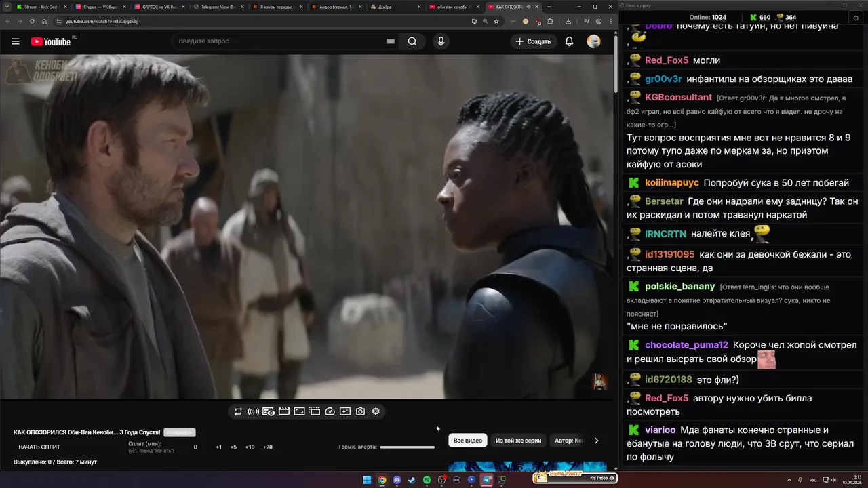Click the chat username viarioo

660,430
